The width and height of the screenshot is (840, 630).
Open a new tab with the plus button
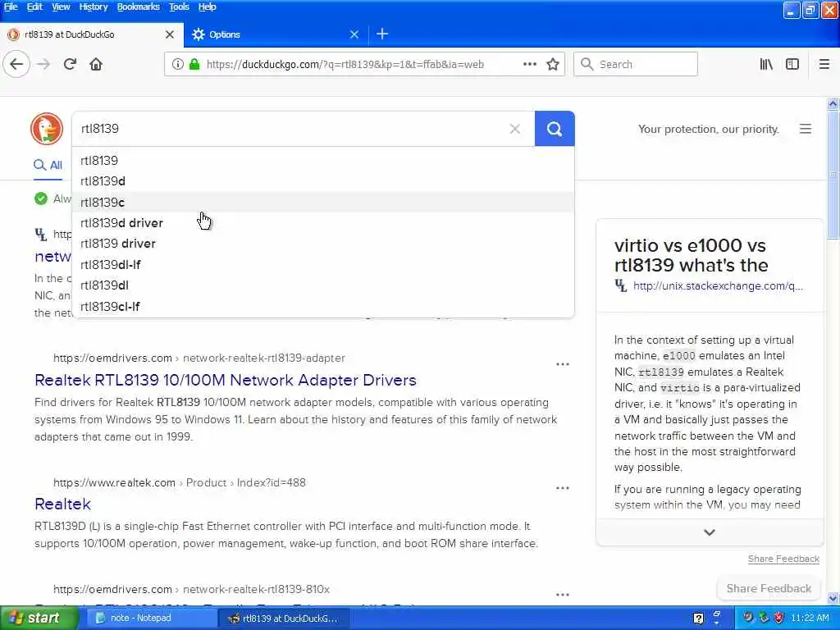point(382,34)
